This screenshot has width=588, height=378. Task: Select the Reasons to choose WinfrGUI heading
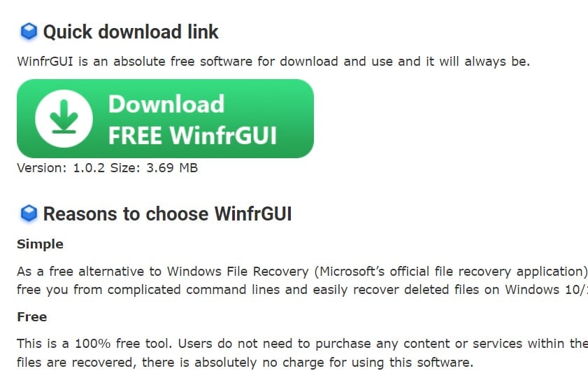point(167,214)
